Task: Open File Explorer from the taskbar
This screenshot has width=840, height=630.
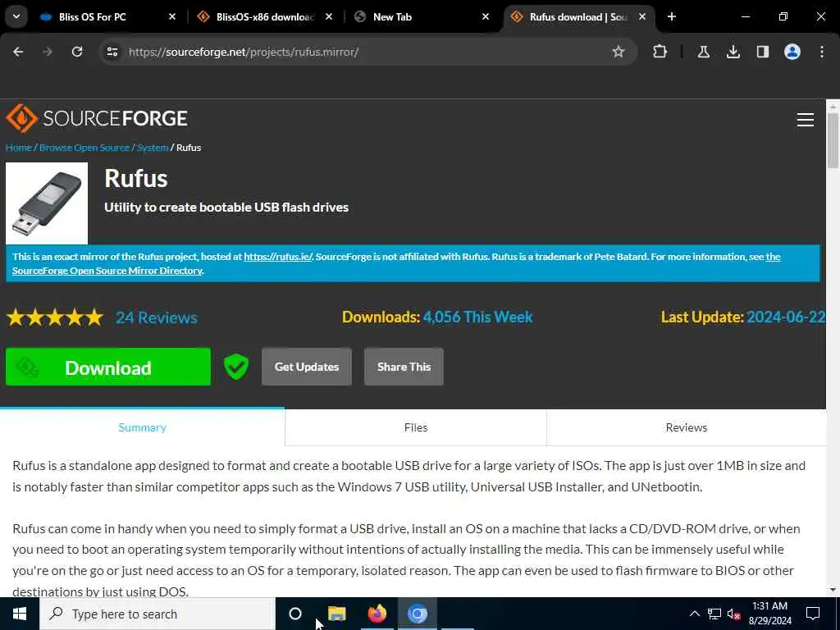Action: coord(337,614)
